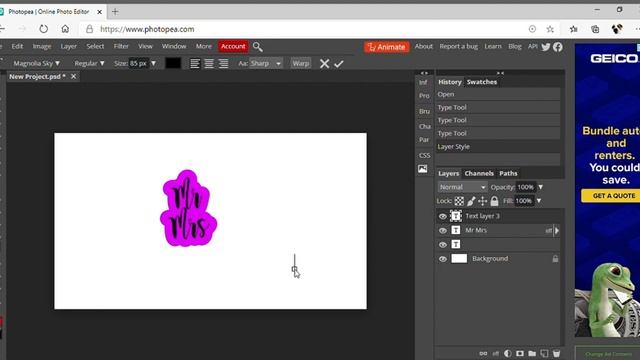Image resolution: width=640 pixels, height=360 pixels.
Task: Select Text layer 3 thumbnail
Action: [x=456, y=216]
